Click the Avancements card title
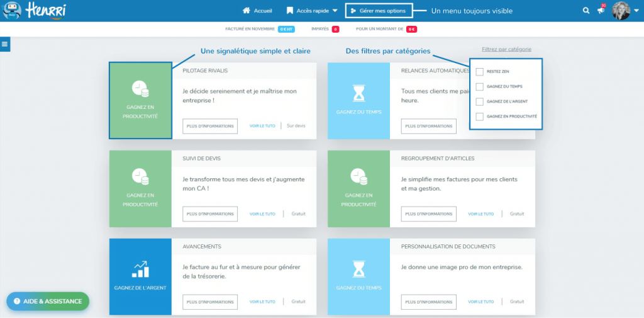Screen dimensions: 644x318 (202, 246)
